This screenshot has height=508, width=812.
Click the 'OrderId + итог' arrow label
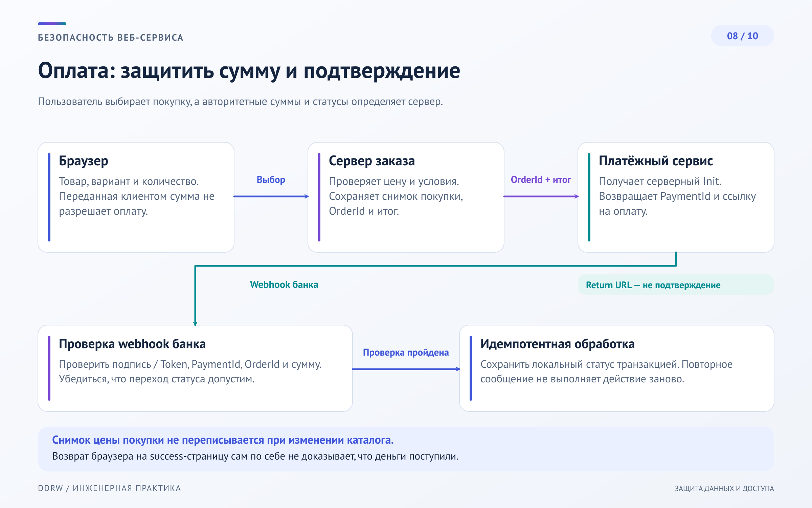(x=541, y=179)
